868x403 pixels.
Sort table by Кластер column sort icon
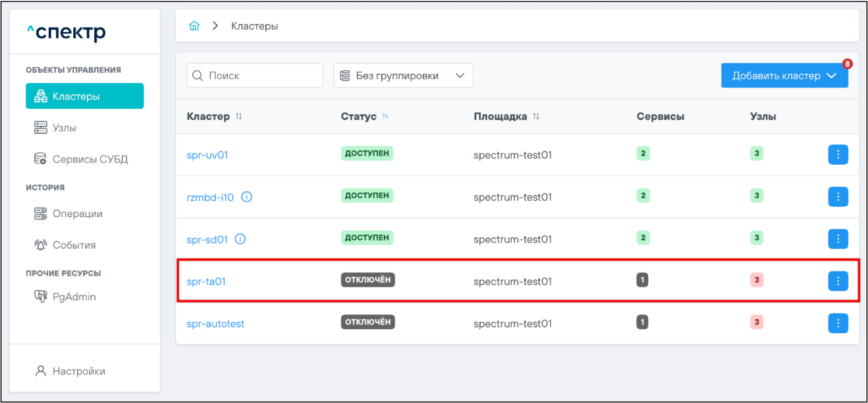tap(239, 117)
